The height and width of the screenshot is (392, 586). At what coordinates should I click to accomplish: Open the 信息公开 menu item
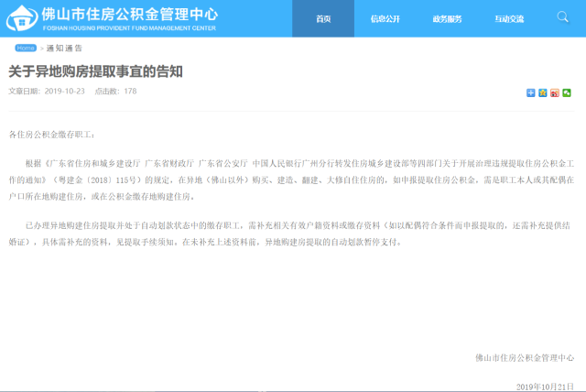(385, 18)
